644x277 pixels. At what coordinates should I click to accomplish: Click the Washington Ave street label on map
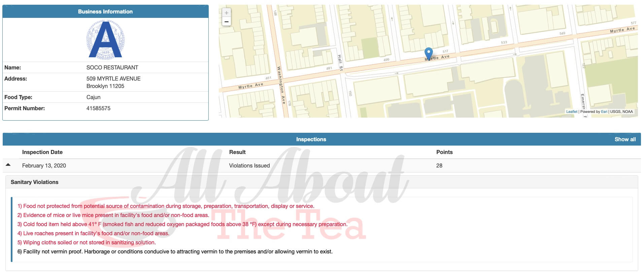pyautogui.click(x=281, y=85)
